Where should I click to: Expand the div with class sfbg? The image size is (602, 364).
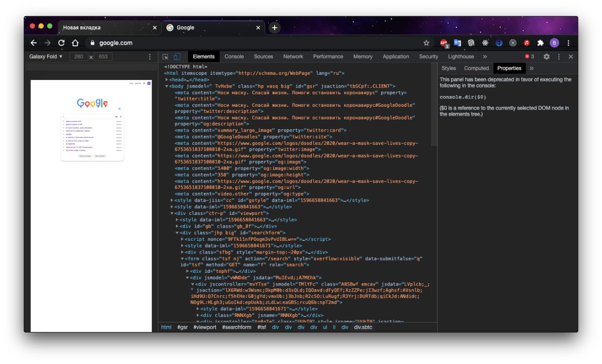pos(182,252)
